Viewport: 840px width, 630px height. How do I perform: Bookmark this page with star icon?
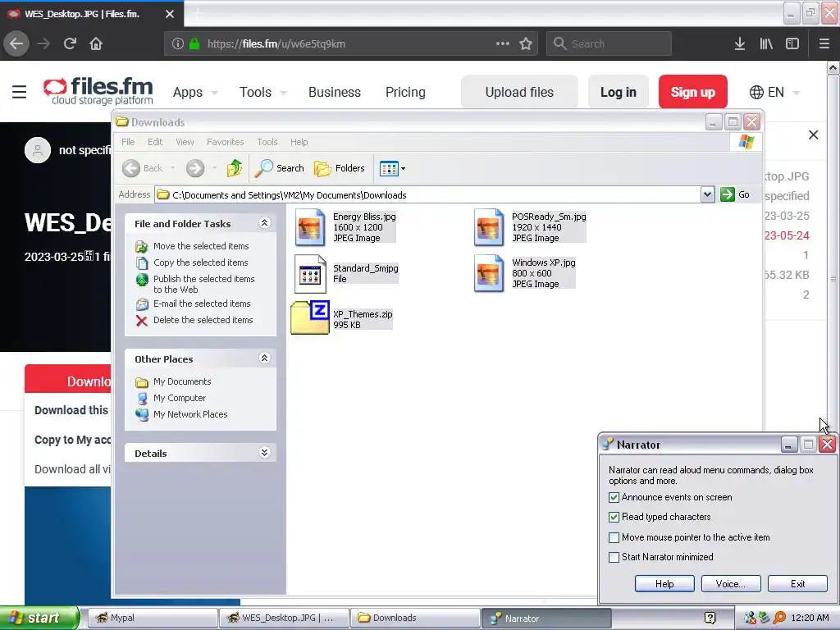coord(526,43)
